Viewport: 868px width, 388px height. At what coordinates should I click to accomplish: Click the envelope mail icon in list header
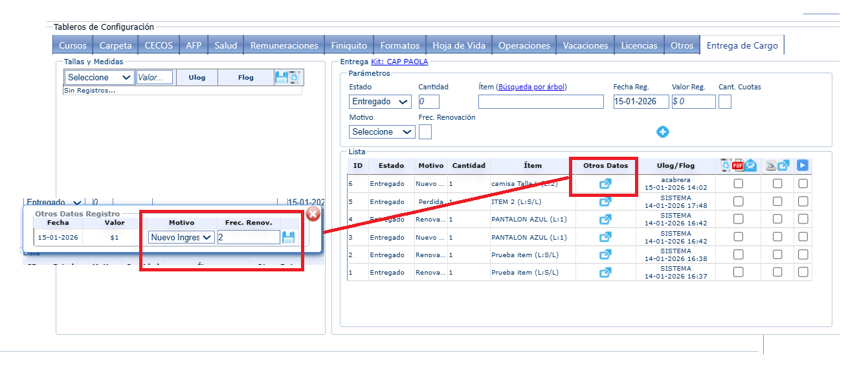coord(750,166)
